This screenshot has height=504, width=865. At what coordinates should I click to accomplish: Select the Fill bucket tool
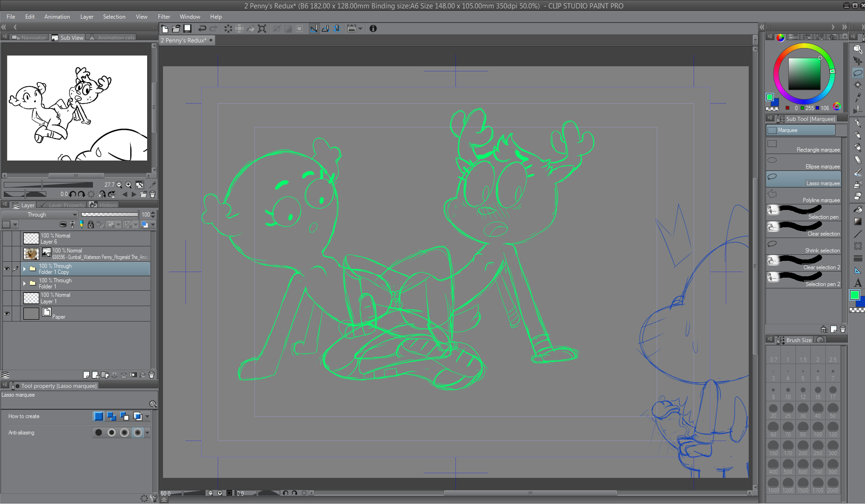pyautogui.click(x=858, y=210)
